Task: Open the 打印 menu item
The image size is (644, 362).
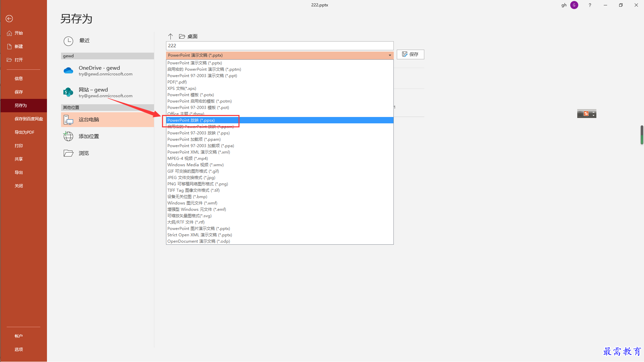Action: point(23,146)
